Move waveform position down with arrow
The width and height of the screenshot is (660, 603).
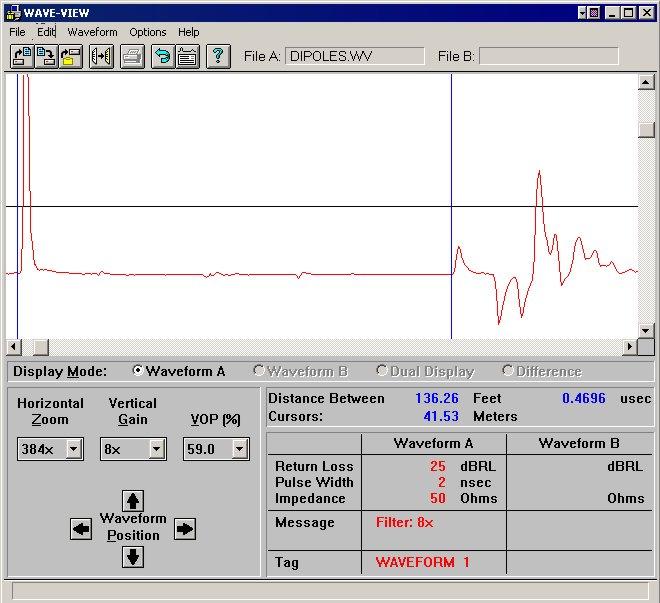click(133, 557)
